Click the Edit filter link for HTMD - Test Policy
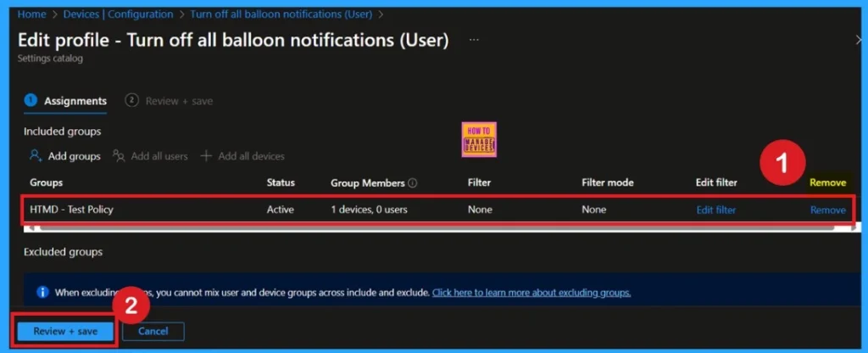 [x=716, y=210]
